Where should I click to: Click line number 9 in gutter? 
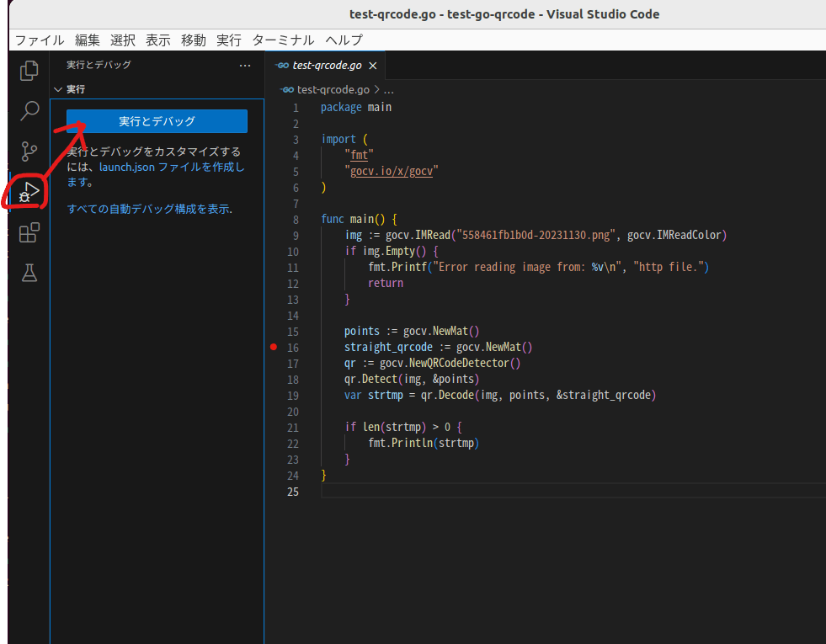296,236
